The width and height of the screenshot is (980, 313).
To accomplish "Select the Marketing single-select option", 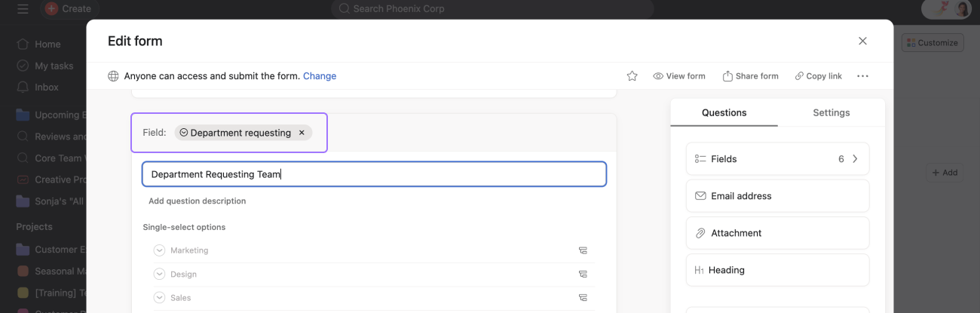I will 159,250.
